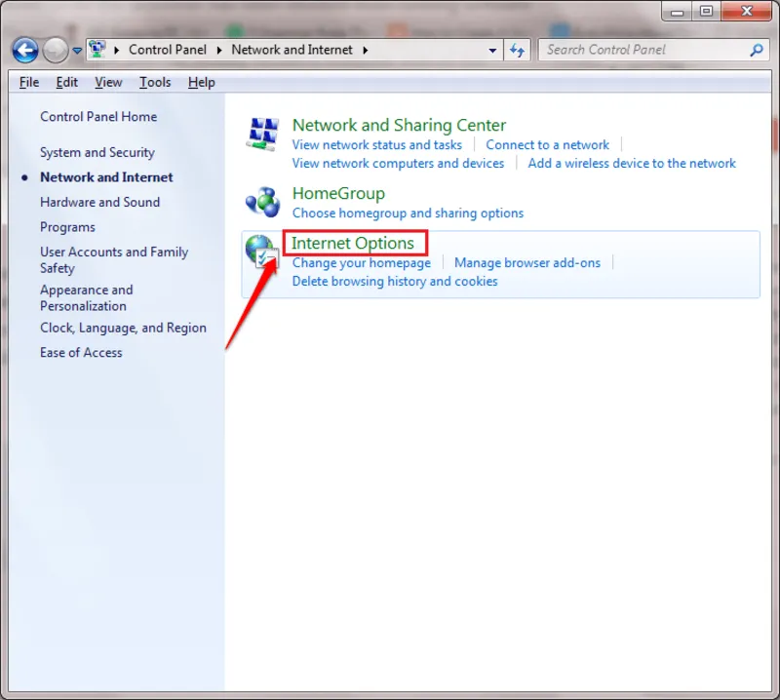This screenshot has width=780, height=700.
Task: Open User Accounts and Family Safety
Action: click(x=114, y=259)
